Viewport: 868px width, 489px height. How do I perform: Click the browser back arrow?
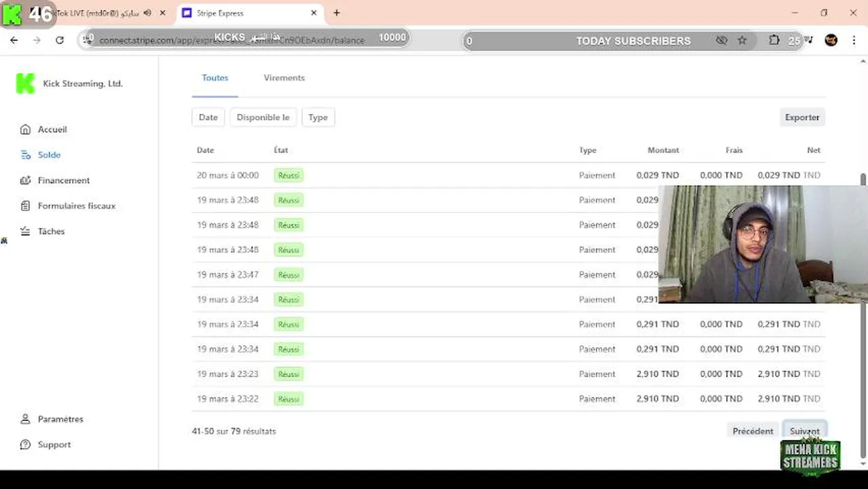(14, 40)
